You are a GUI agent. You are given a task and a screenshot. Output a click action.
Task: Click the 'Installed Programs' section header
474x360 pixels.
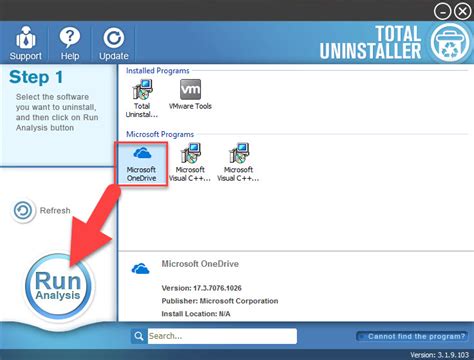click(158, 71)
